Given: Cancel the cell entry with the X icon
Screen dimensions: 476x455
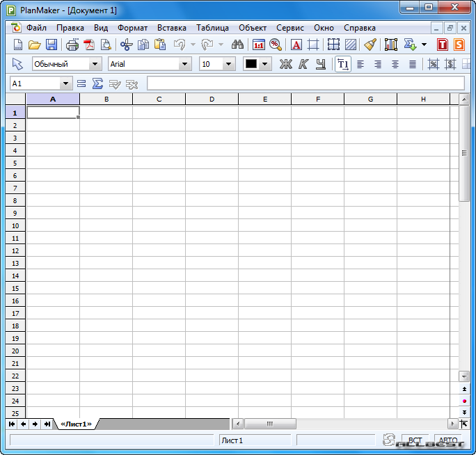Looking at the screenshot, I should (x=132, y=84).
